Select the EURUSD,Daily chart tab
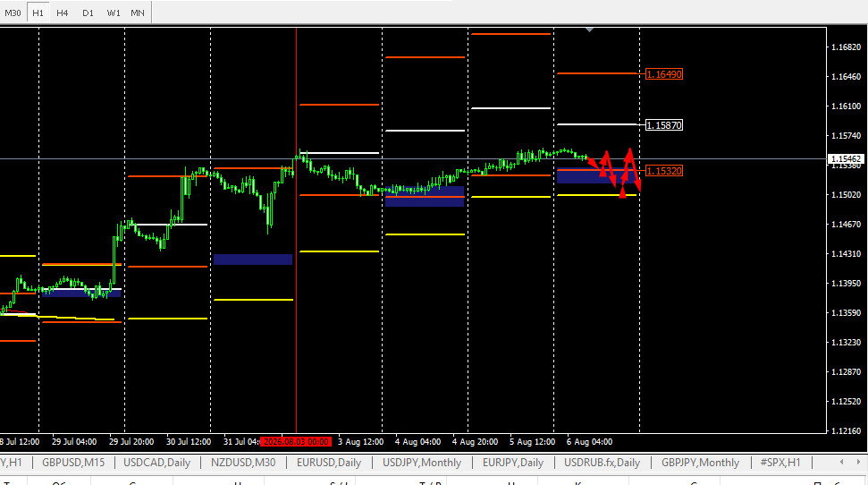The width and height of the screenshot is (868, 485). (329, 463)
